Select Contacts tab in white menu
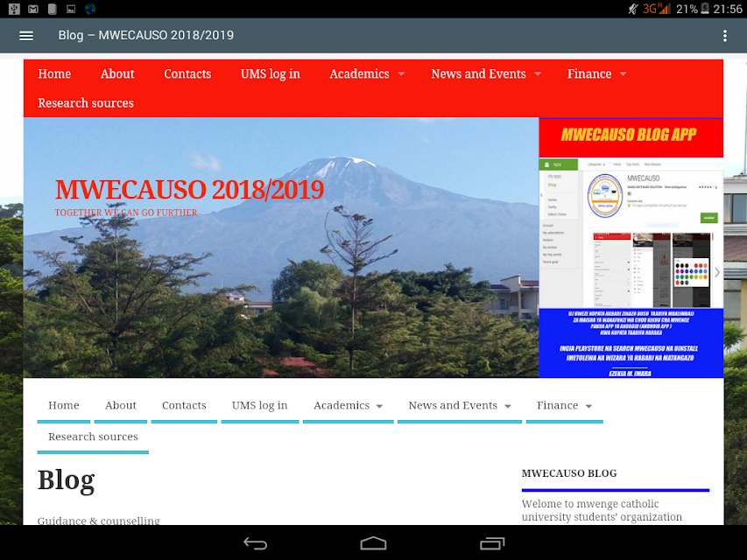Screen dimensions: 747x560 point(184,406)
